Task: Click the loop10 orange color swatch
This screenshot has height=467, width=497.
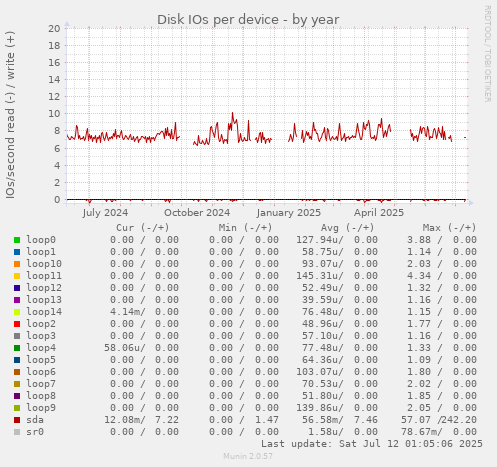Action: click(x=17, y=264)
